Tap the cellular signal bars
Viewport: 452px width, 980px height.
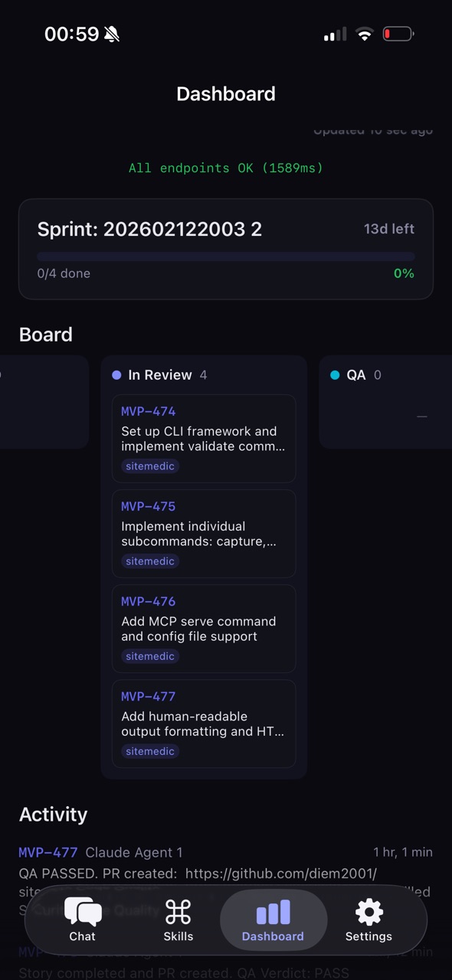334,34
